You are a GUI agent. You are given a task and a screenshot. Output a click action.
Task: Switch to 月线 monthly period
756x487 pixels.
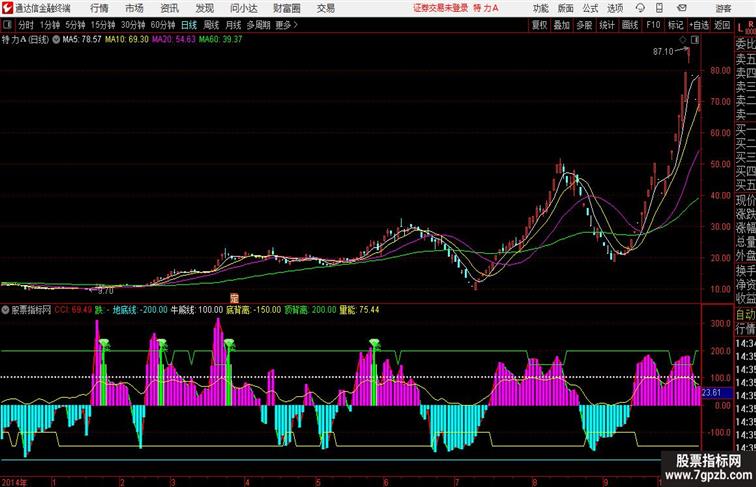233,25
